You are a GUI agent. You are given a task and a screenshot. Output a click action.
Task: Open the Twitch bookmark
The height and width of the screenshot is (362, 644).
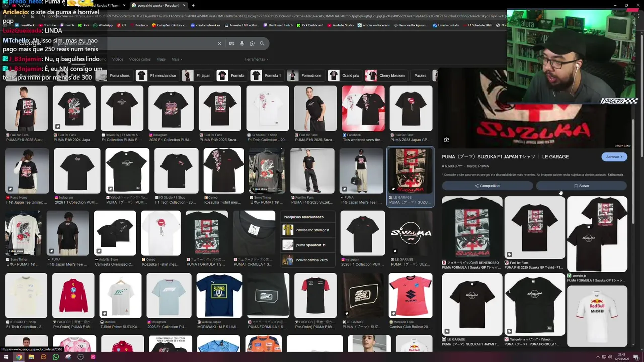[67, 25]
